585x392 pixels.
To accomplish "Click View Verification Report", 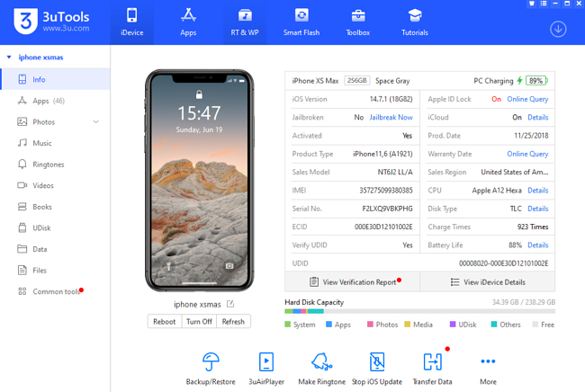I will pyautogui.click(x=353, y=282).
